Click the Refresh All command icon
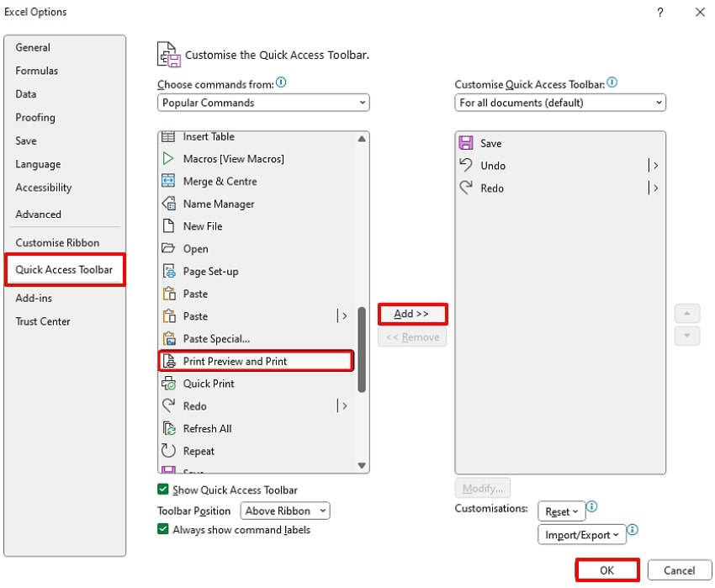715x588 pixels. (x=172, y=428)
